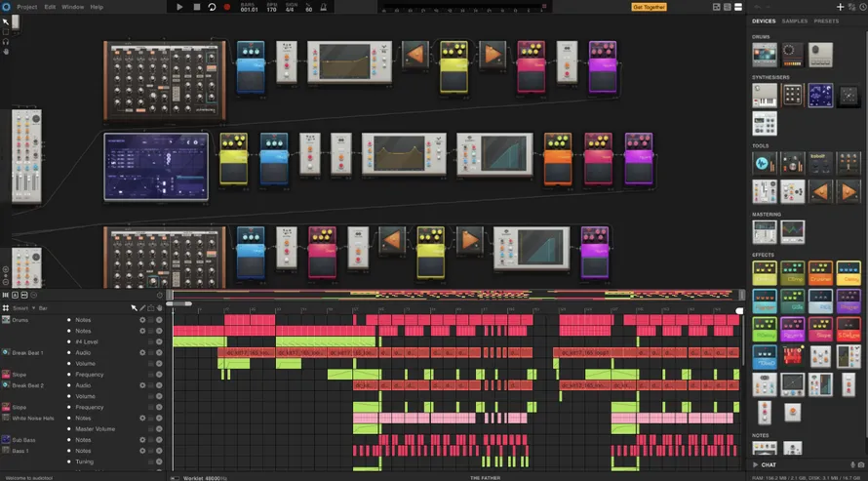This screenshot has height=481, width=868.
Task: Select the rainbow-graph mastering device
Action: click(x=792, y=232)
